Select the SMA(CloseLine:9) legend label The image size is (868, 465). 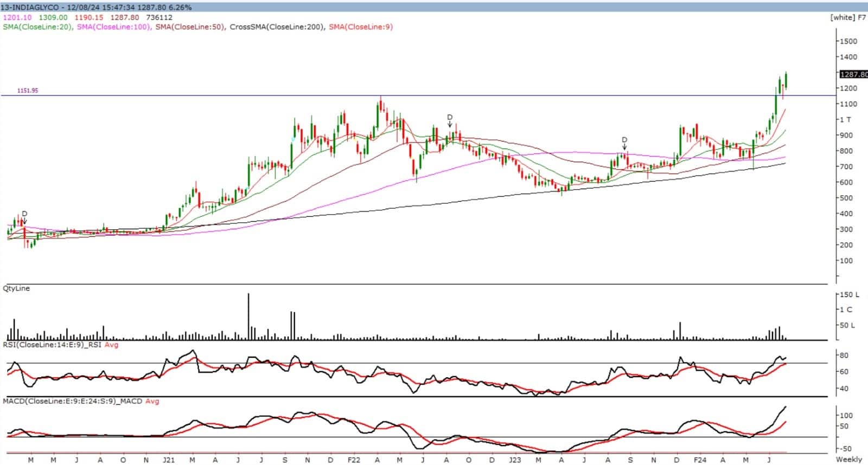tap(361, 27)
